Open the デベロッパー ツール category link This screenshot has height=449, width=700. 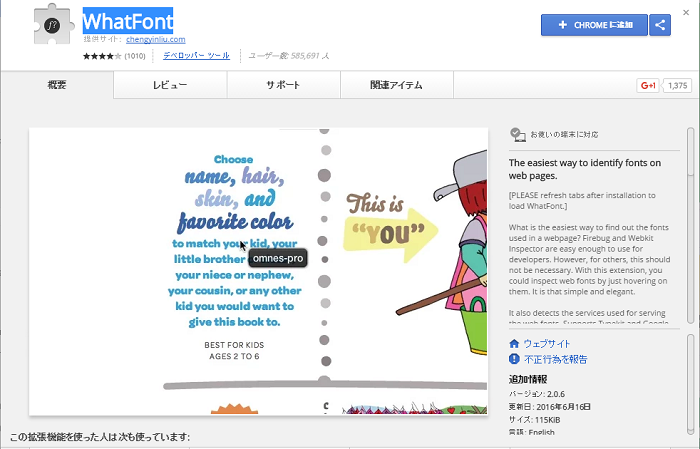196,55
